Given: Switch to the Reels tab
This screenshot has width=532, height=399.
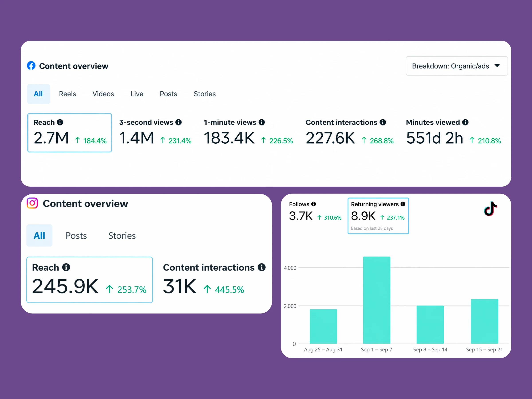Looking at the screenshot, I should coord(68,94).
